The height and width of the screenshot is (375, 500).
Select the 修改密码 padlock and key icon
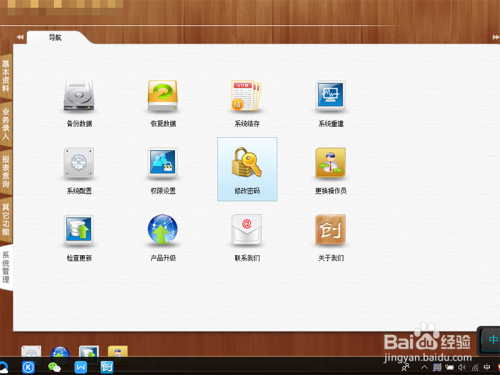tap(247, 163)
